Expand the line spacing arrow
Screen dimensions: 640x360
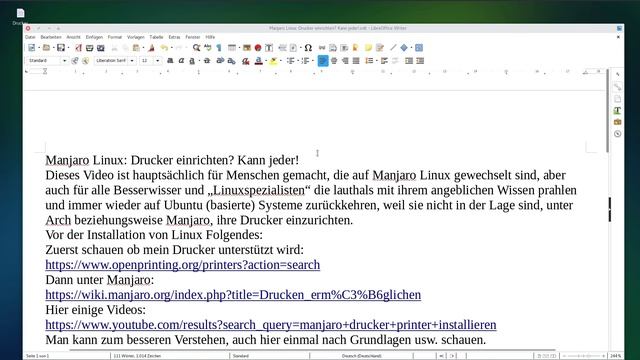(x=377, y=61)
